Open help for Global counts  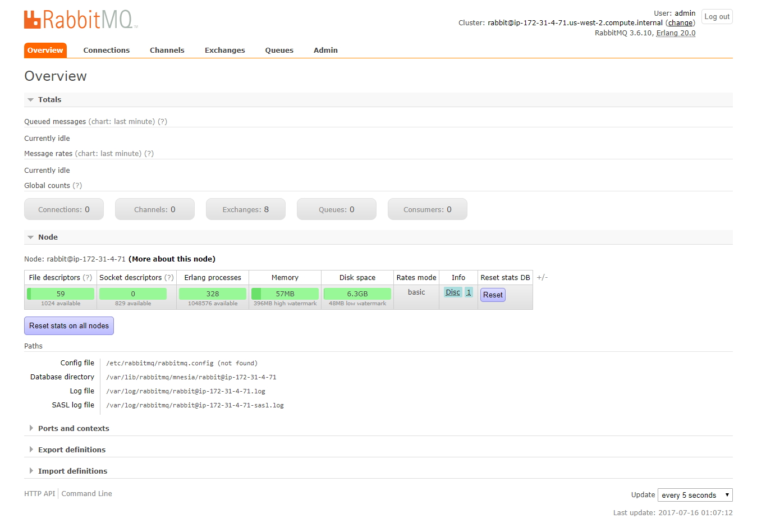click(x=76, y=185)
